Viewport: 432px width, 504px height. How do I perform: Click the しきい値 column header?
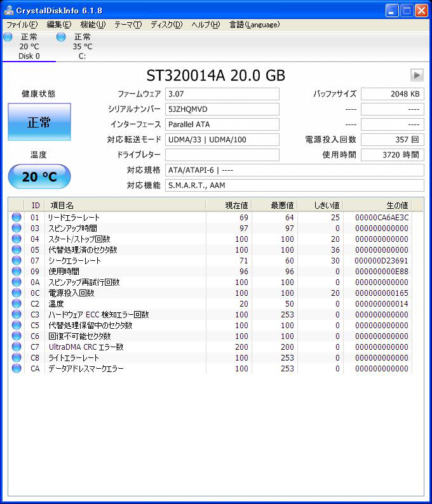pyautogui.click(x=320, y=206)
